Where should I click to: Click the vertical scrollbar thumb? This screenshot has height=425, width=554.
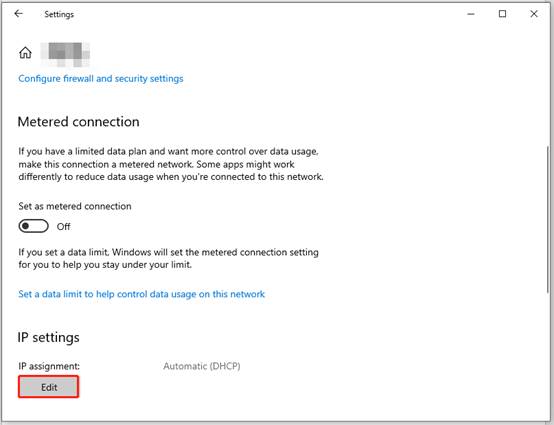tap(548, 219)
